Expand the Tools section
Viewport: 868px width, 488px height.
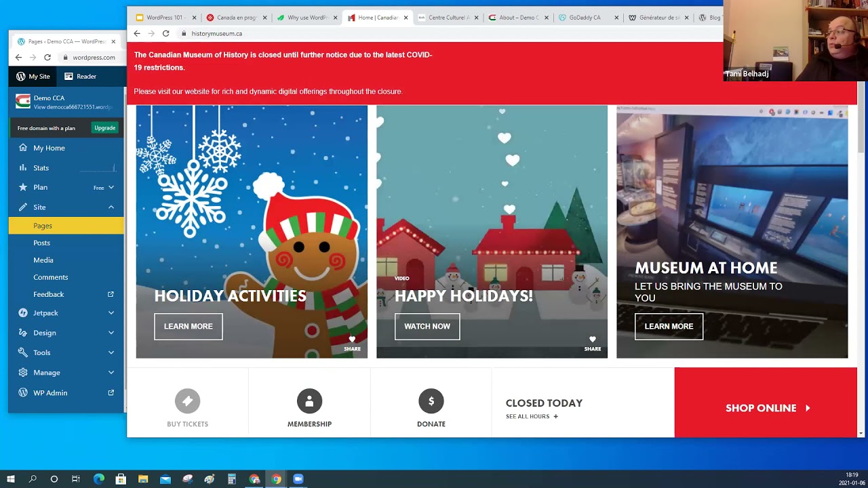(111, 352)
